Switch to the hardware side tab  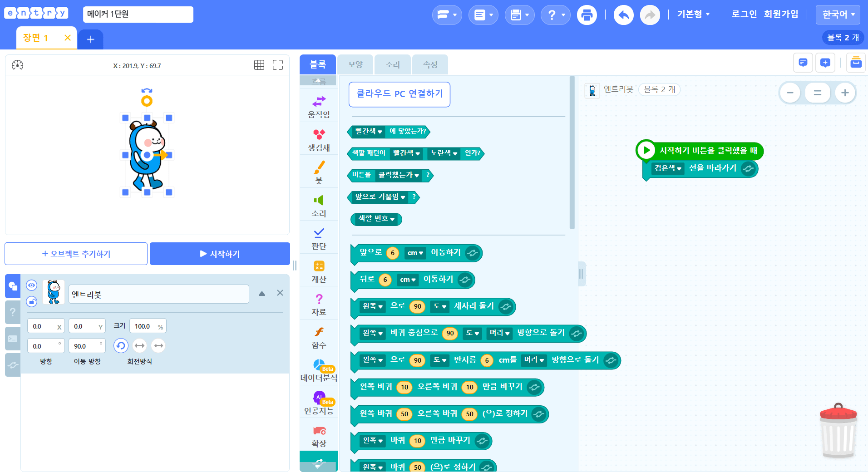coord(13,365)
